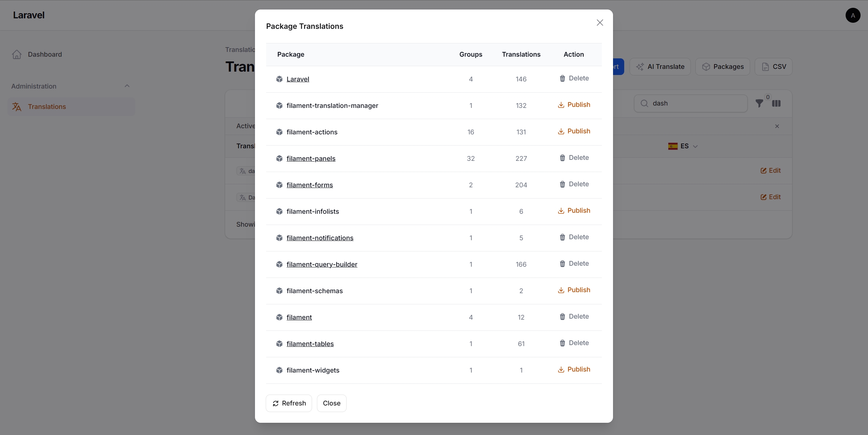Select Dashboard in the sidebar menu
868x435 pixels.
[45, 54]
